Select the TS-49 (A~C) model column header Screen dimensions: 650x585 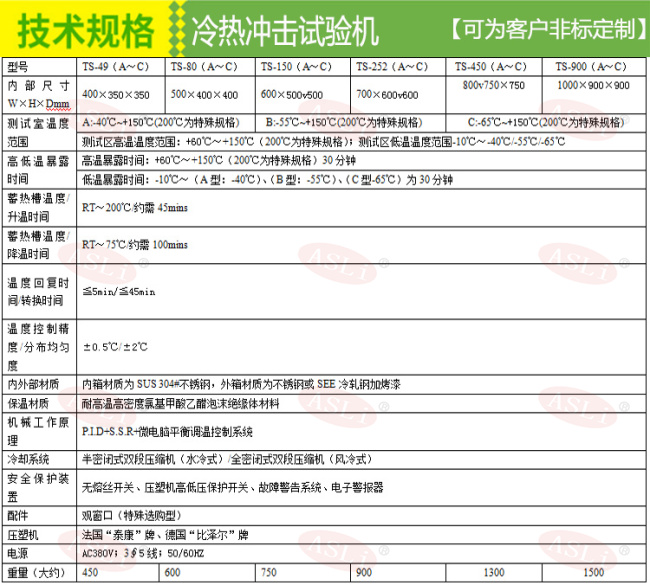(119, 68)
